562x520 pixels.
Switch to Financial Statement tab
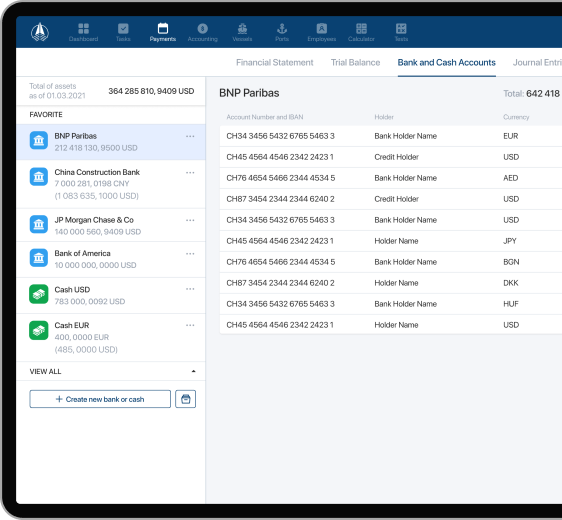click(x=275, y=62)
